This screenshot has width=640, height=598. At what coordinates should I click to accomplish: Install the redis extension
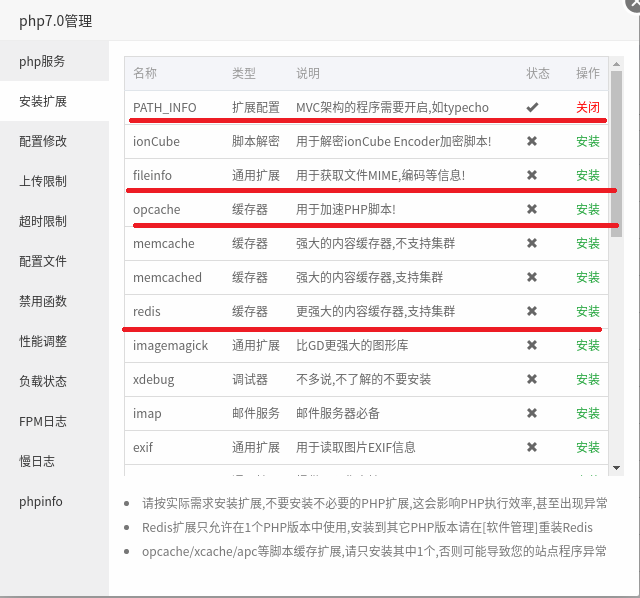[588, 311]
